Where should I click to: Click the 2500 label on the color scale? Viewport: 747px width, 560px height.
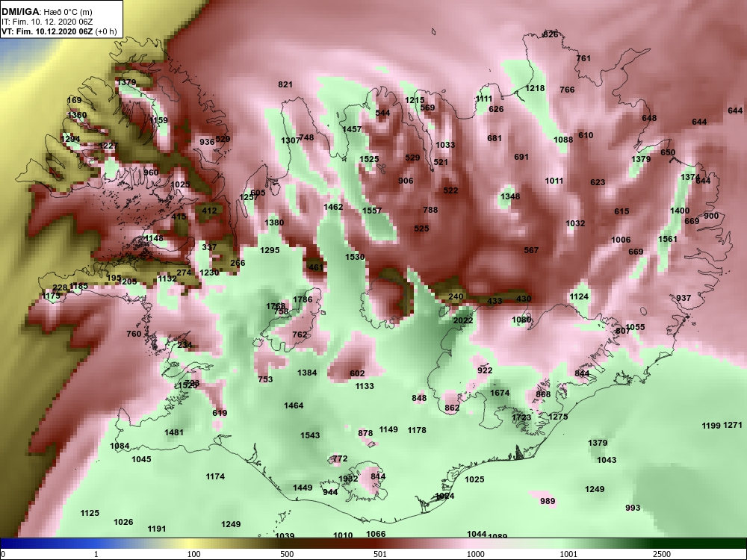click(662, 554)
